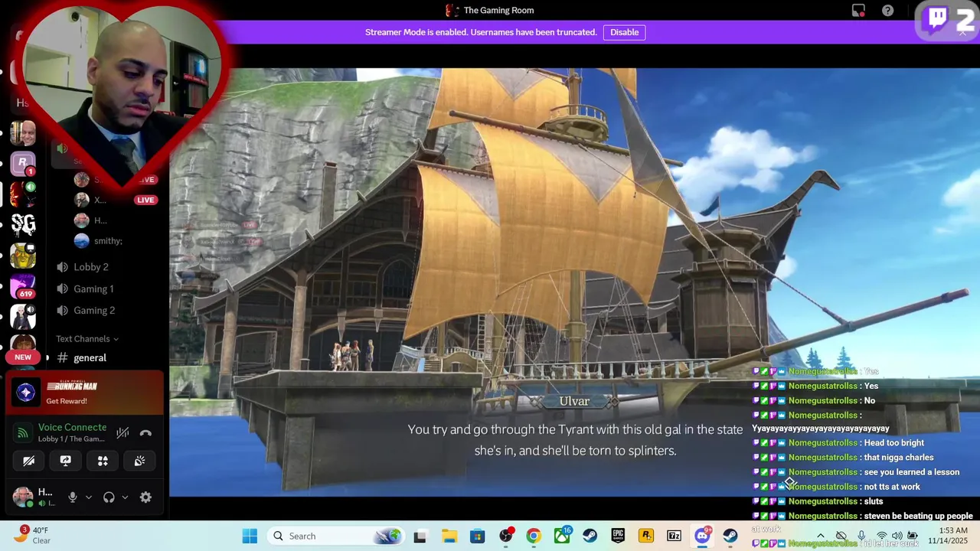
Task: Click the Get Reward! Running Man promo
Action: coord(84,393)
